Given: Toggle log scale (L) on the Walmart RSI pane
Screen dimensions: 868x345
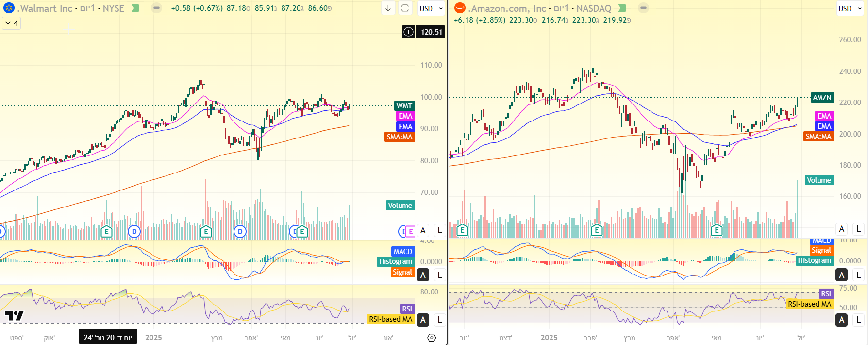Looking at the screenshot, I should point(440,320).
